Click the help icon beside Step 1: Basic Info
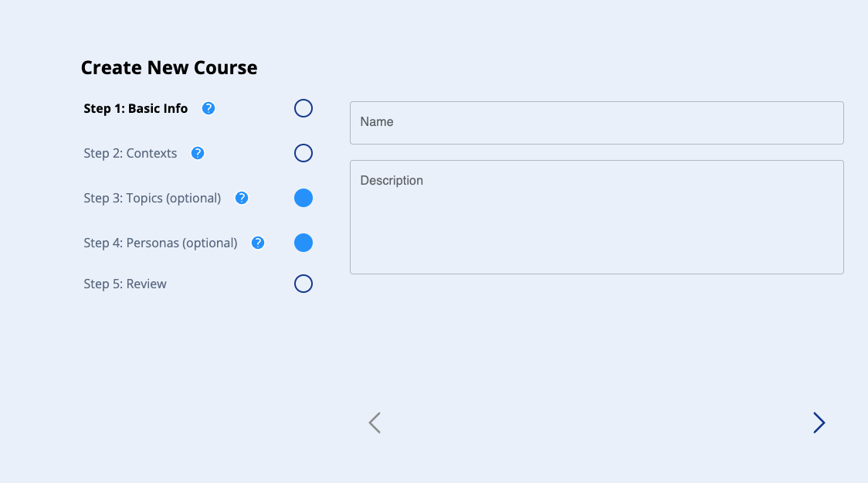The height and width of the screenshot is (483, 868). [x=209, y=108]
